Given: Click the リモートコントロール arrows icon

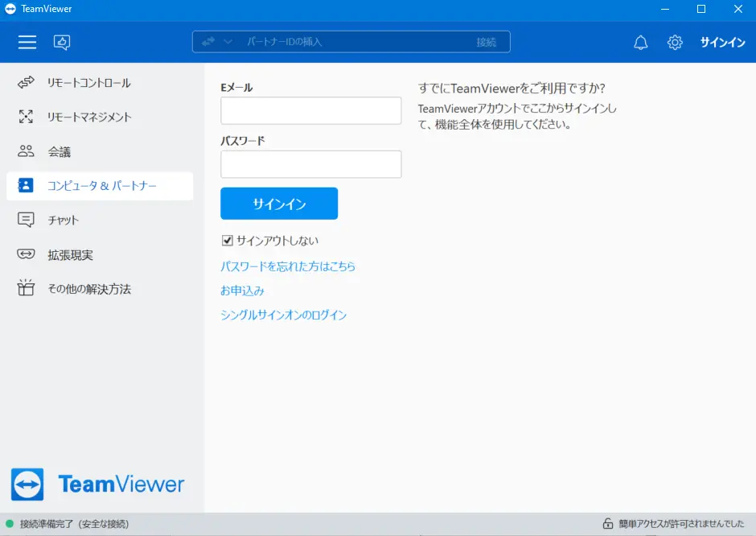Looking at the screenshot, I should [26, 83].
